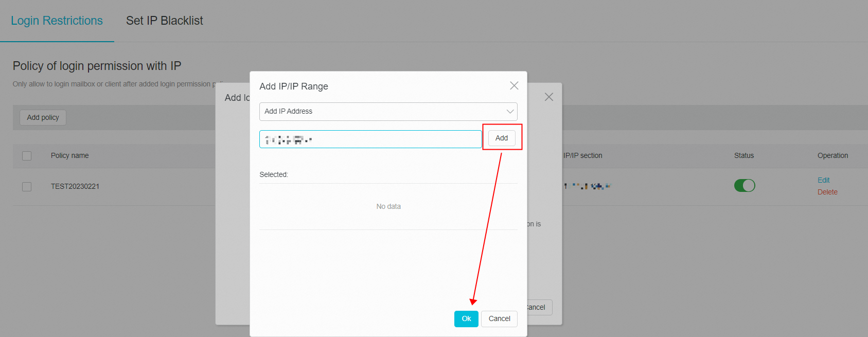Toggle the TEST20230221 status switch
This screenshot has width=868, height=337.
(745, 186)
